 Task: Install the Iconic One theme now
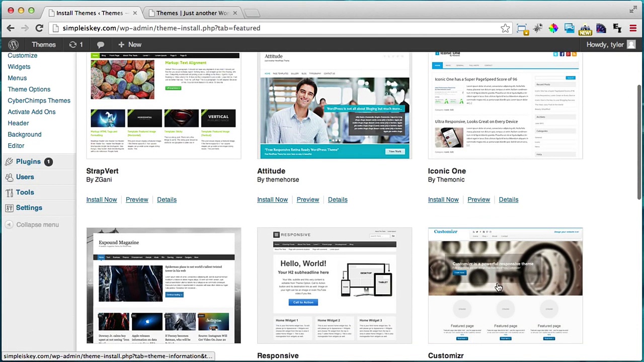coord(443,200)
